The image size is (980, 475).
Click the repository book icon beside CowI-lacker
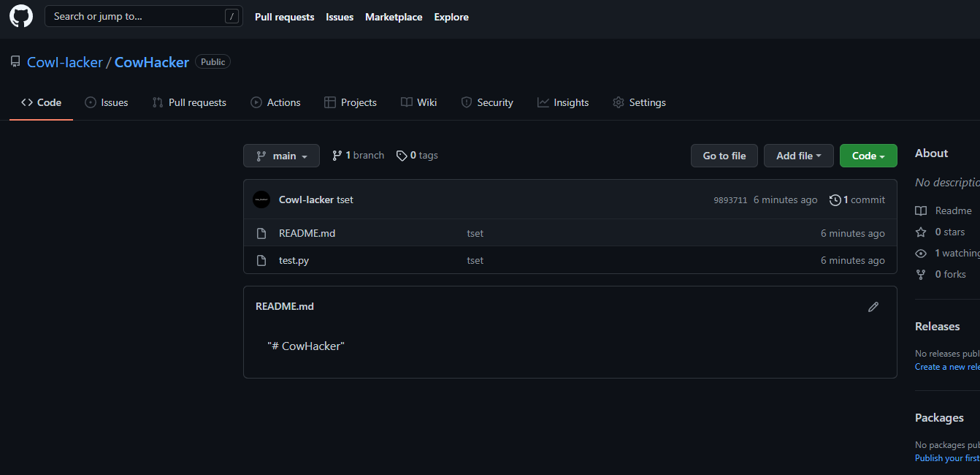coord(15,62)
